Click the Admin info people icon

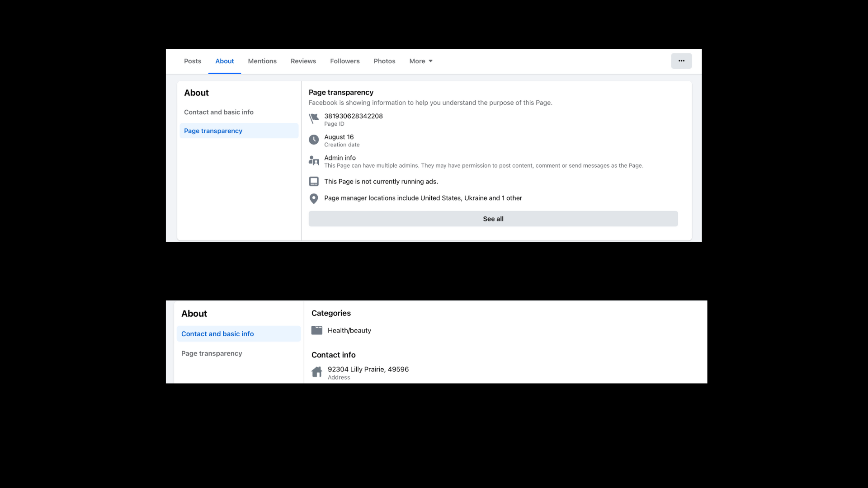314,160
